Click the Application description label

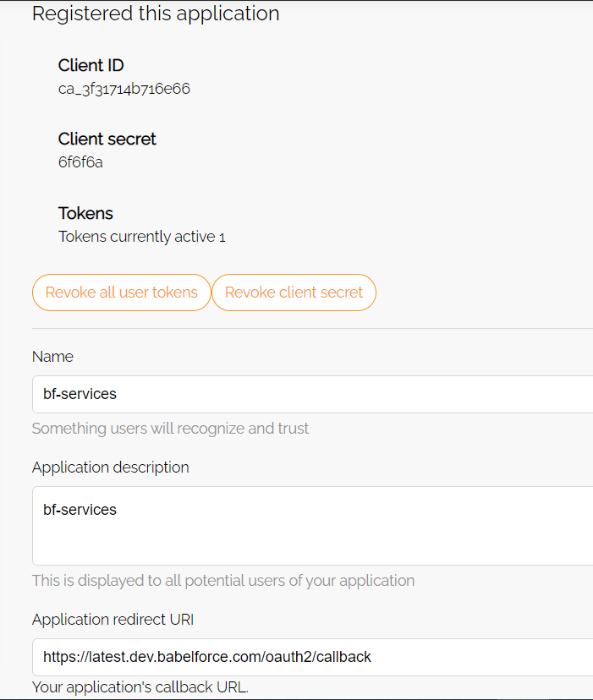(x=110, y=468)
